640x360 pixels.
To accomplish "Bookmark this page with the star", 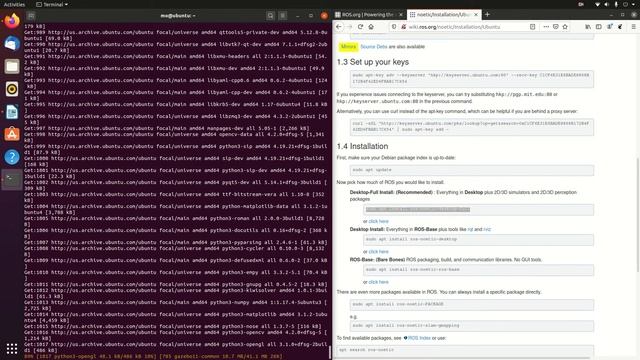I will (x=565, y=27).
